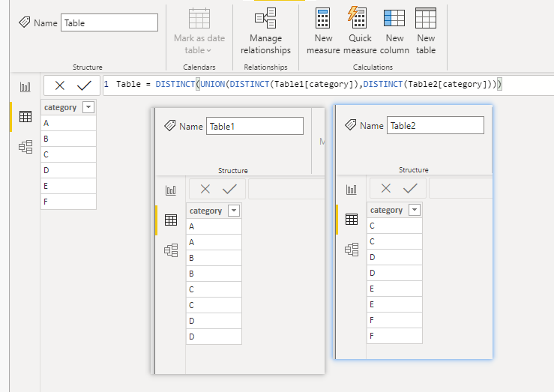Click the checkmark icon in Table2 panel
The height and width of the screenshot is (392, 554).
pyautogui.click(x=410, y=188)
